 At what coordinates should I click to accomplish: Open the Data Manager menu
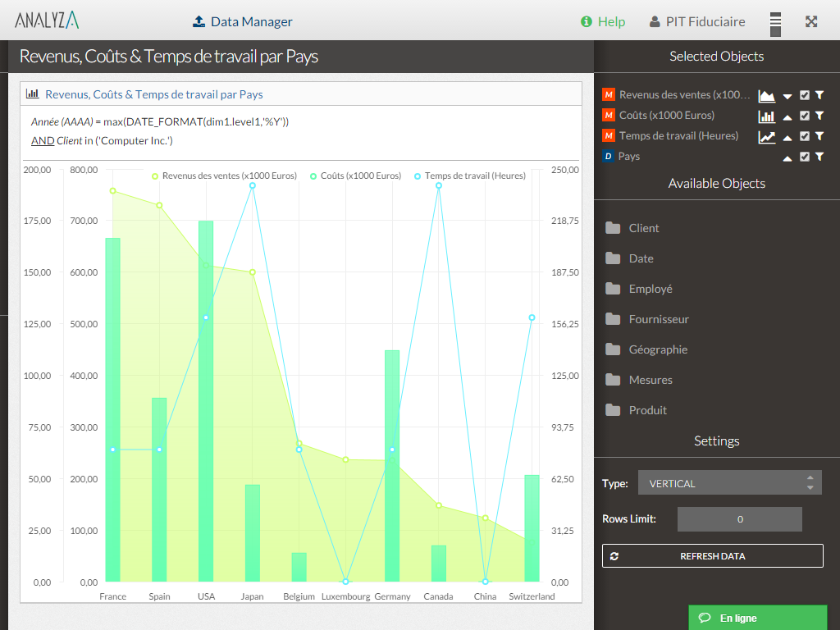243,22
